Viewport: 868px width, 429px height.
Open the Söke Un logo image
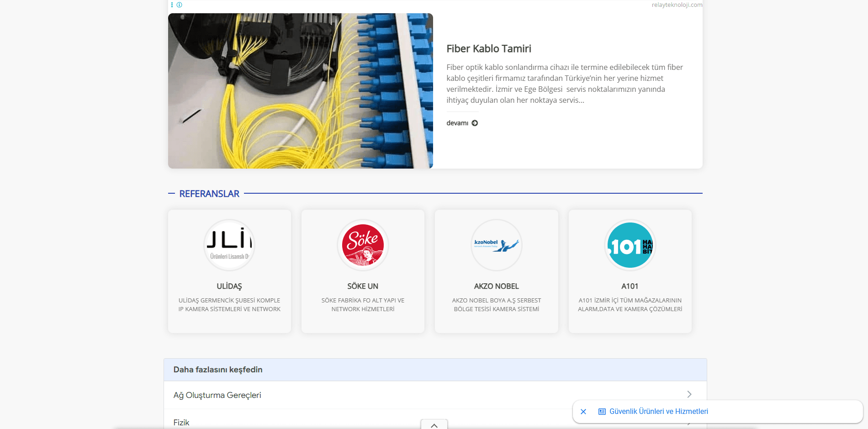coord(363,245)
